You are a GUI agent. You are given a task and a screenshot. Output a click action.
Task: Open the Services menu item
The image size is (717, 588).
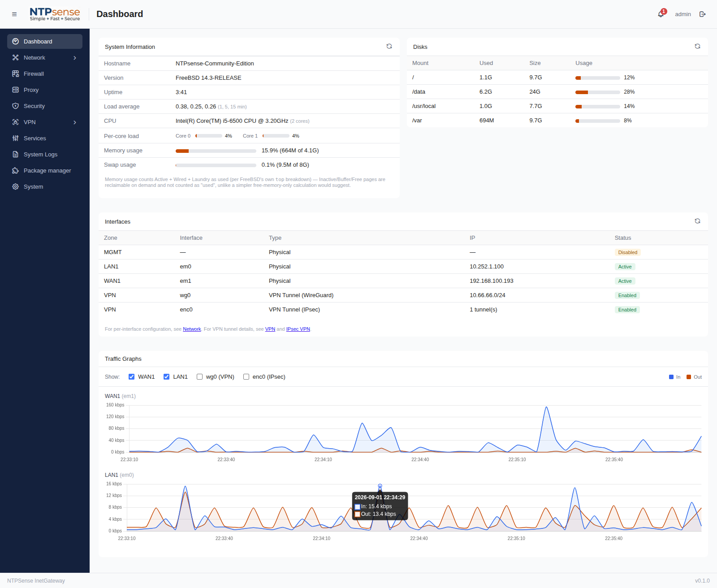coord(45,138)
